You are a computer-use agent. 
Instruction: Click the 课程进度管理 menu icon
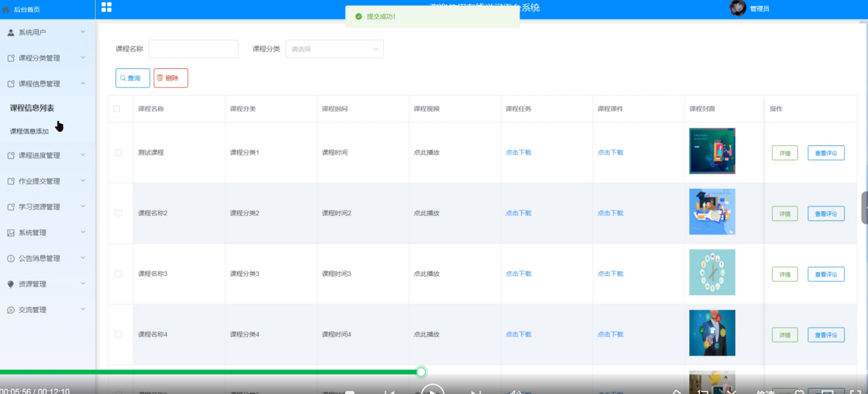coord(11,155)
